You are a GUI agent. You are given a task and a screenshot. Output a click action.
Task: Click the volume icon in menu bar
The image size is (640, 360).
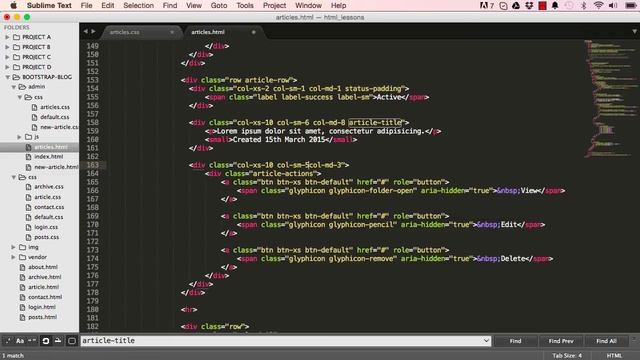click(613, 5)
